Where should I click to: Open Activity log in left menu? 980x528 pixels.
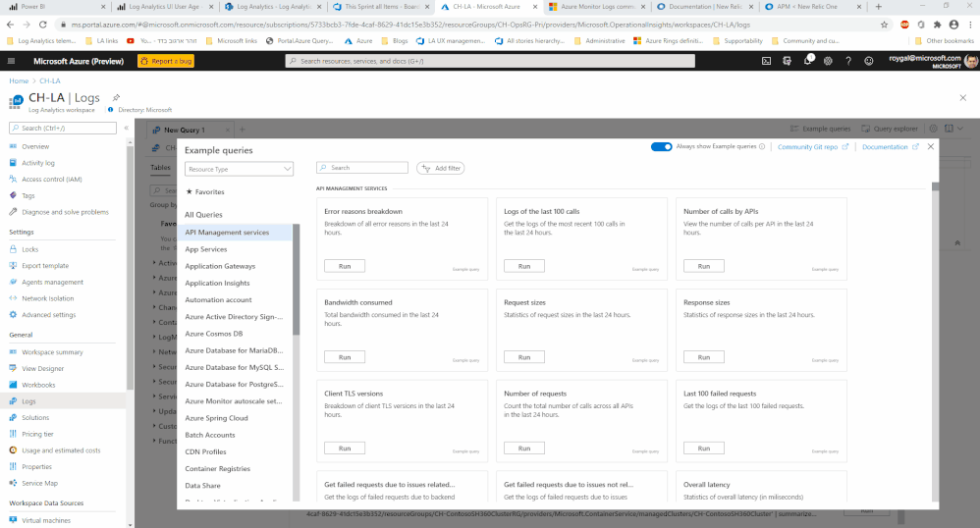[38, 163]
